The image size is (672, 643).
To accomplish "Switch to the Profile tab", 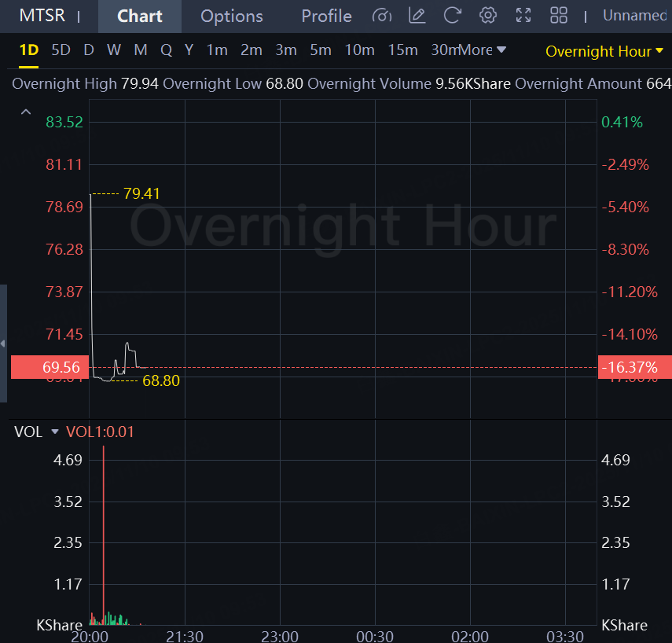I will 326,16.
